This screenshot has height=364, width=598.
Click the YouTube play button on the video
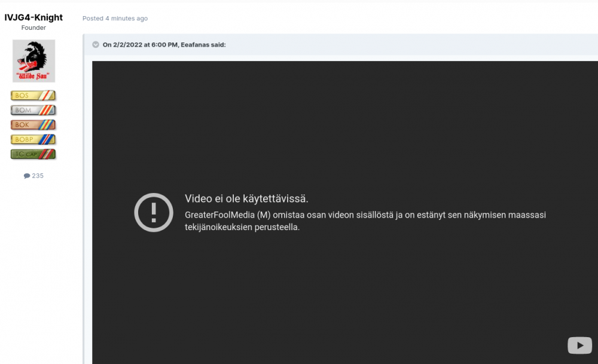[x=579, y=345]
